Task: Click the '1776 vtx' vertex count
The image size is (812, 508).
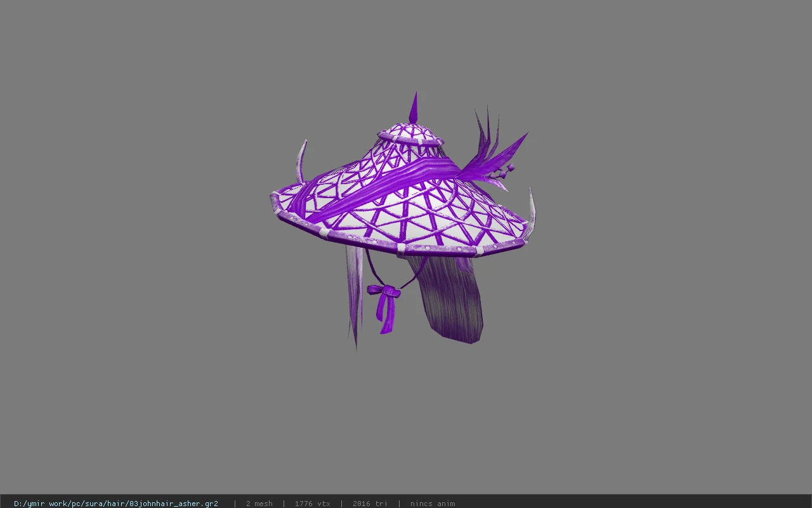Action: coord(312,504)
